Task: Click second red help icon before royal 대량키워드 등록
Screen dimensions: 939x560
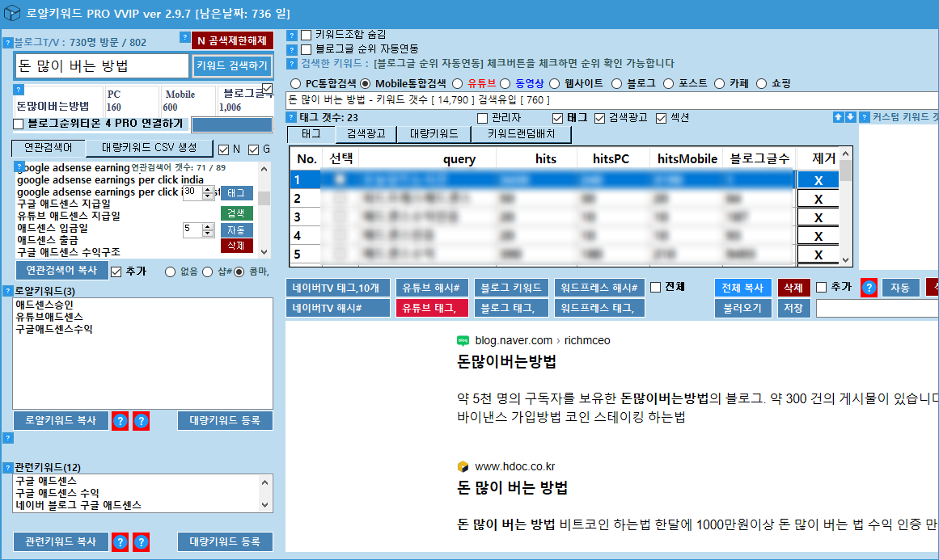Action: tap(141, 420)
